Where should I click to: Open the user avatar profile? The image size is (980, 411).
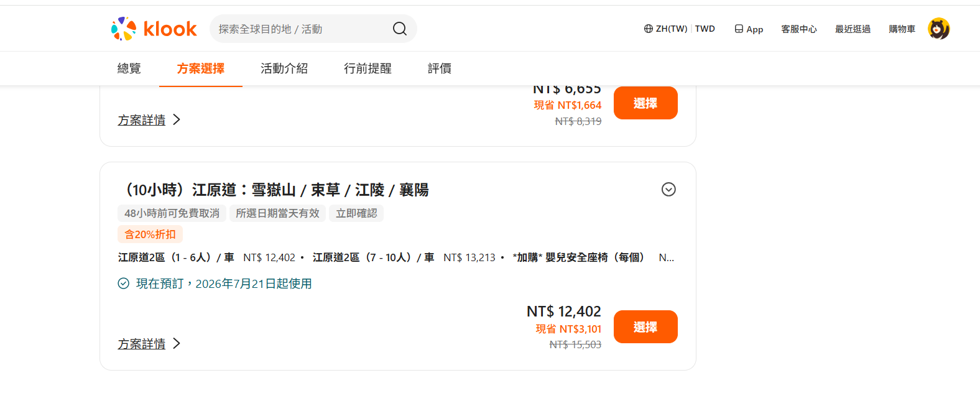point(938,29)
